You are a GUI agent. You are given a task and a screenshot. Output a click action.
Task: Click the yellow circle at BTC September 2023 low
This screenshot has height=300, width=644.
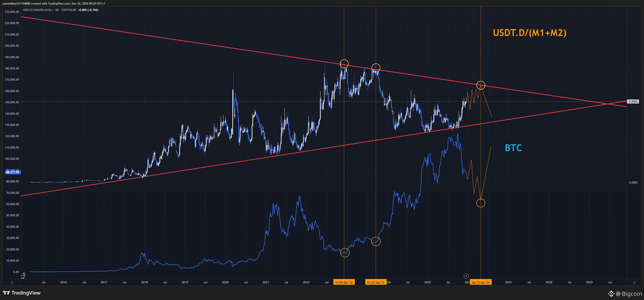(376, 241)
